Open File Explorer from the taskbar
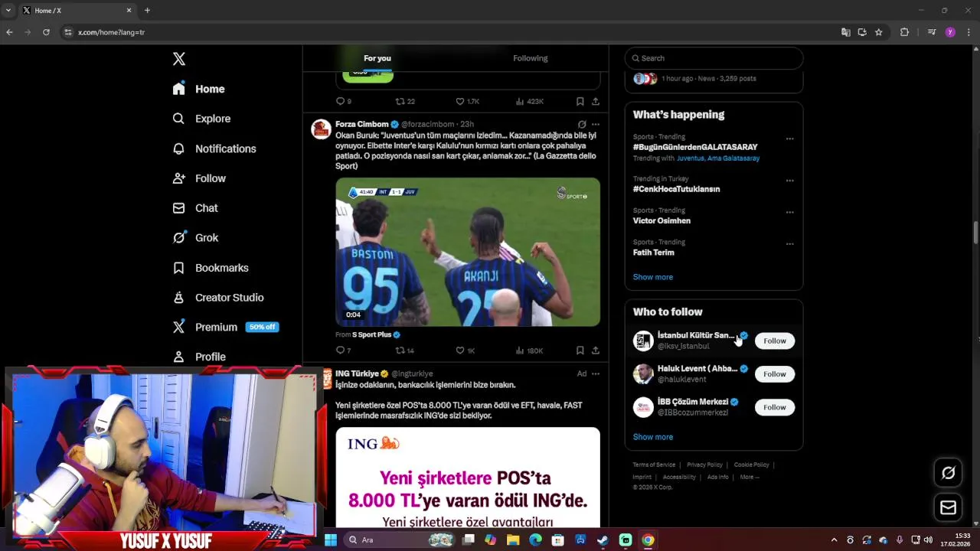Image resolution: width=980 pixels, height=551 pixels. (513, 540)
